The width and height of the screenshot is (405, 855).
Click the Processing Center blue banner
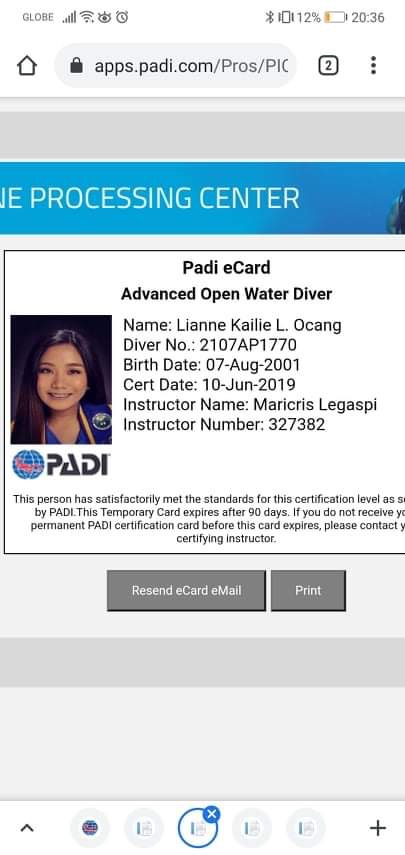click(x=202, y=198)
